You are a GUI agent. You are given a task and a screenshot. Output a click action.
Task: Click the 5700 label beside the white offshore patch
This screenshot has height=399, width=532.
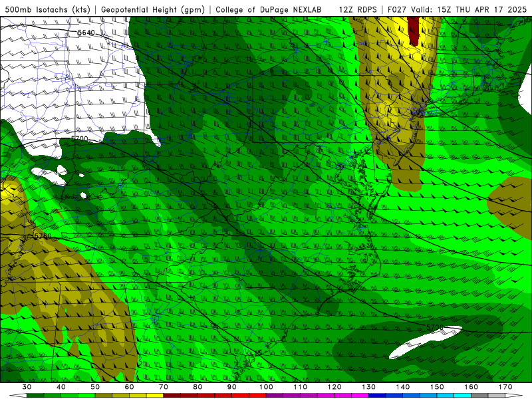(435, 327)
